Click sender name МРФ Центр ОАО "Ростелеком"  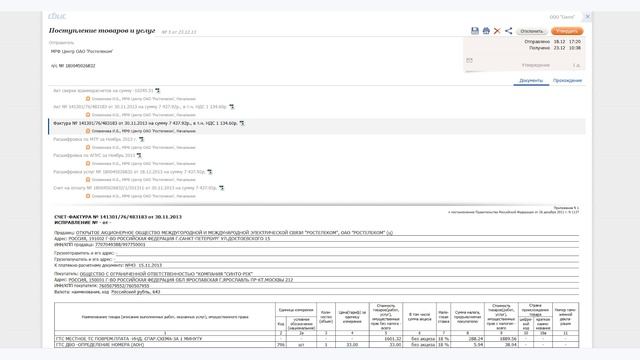point(82,51)
